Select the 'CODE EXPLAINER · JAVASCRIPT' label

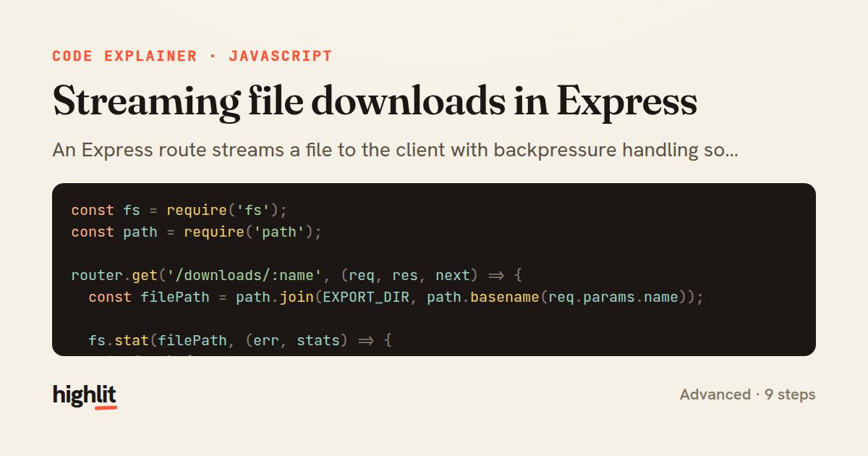point(192,56)
